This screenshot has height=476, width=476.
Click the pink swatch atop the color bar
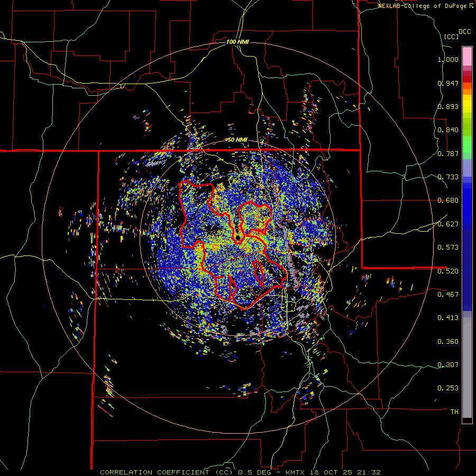[467, 57]
